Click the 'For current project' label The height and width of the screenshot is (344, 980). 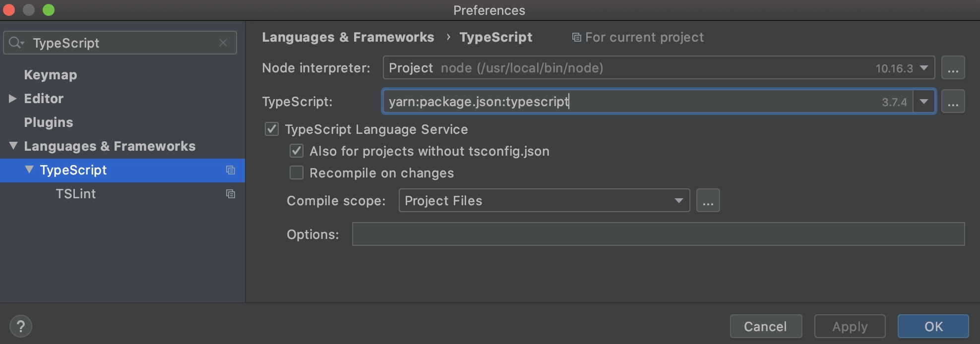644,37
